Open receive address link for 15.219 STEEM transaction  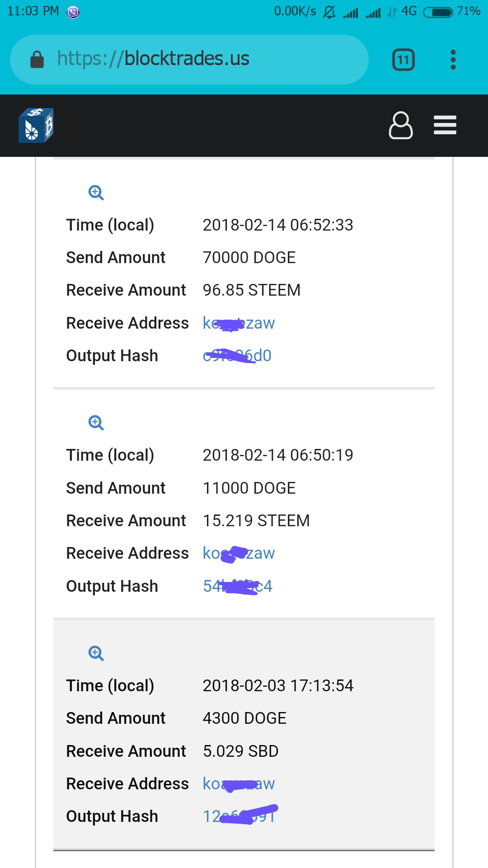click(239, 553)
